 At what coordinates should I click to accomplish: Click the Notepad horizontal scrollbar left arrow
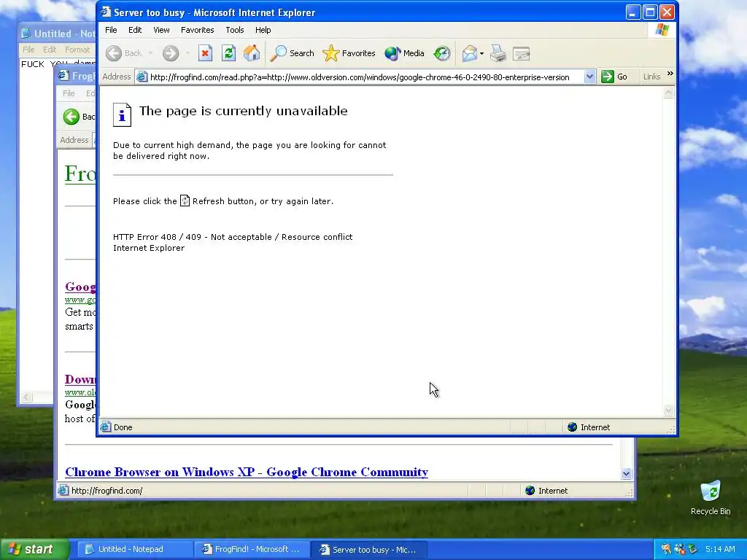pos(27,397)
